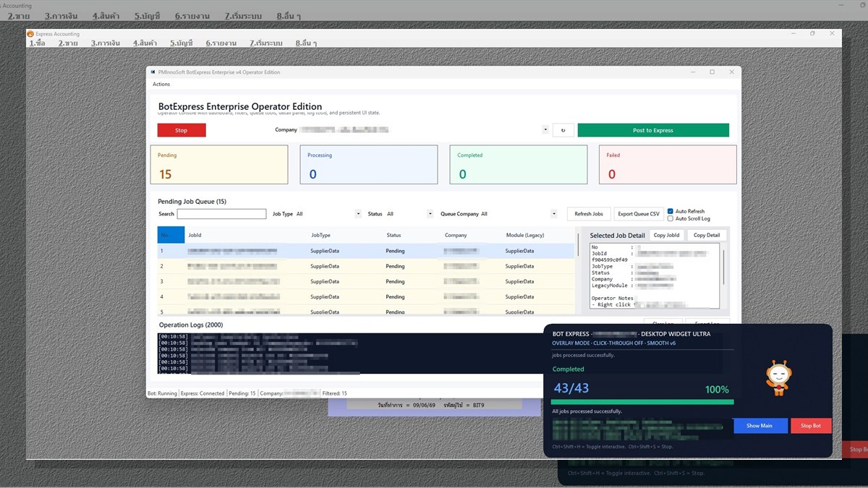Click the 43/43 counter in the widget
The image size is (868, 488).
point(571,388)
